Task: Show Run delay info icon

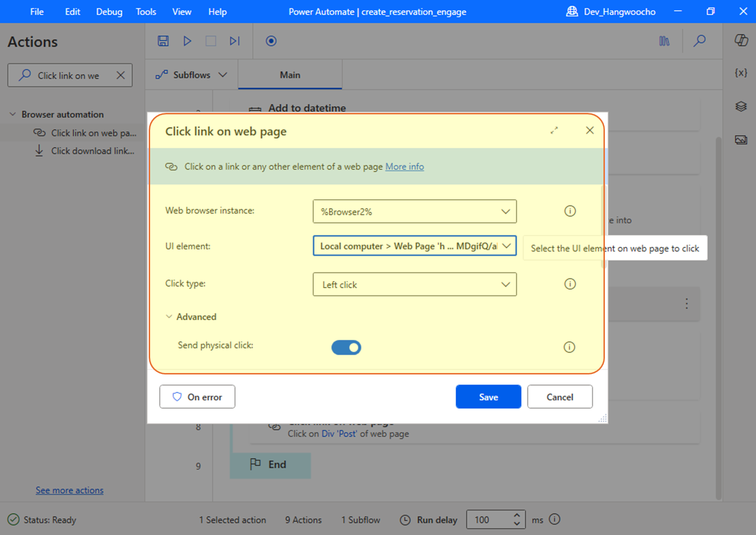Action: click(554, 519)
